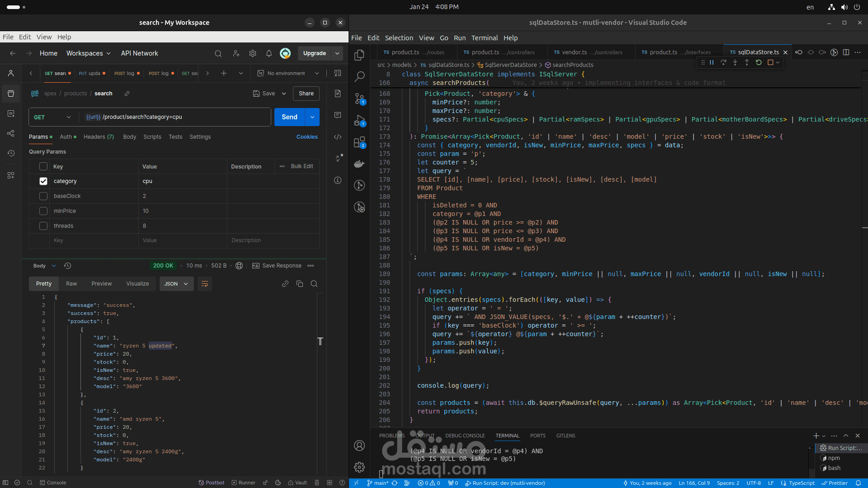Enable the threads query param checkbox
This screenshot has height=488, width=868.
point(43,226)
